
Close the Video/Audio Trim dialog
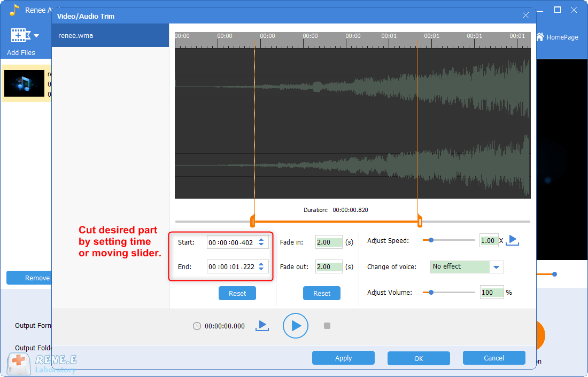(526, 15)
